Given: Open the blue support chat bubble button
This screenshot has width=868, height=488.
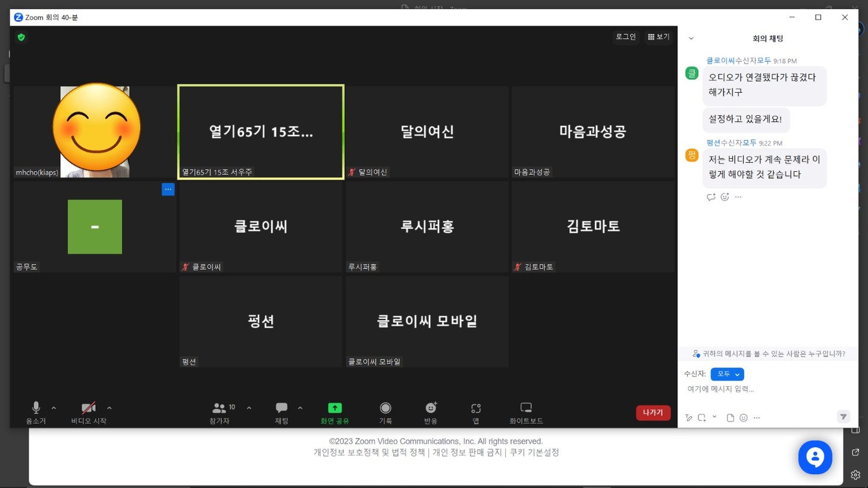Looking at the screenshot, I should click(x=815, y=457).
